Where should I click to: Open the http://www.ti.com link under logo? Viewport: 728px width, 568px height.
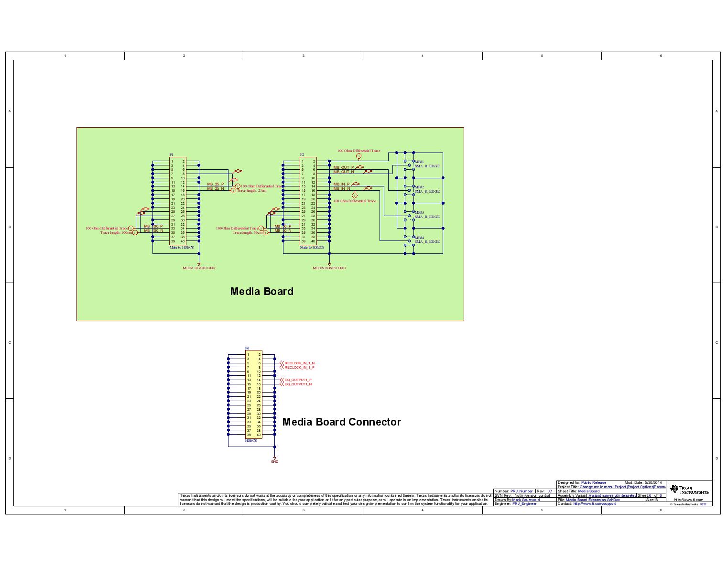point(688,500)
